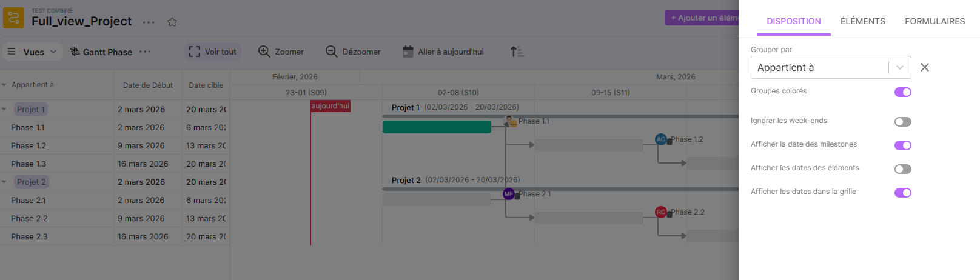Open the Grouper par dropdown

tap(900, 67)
